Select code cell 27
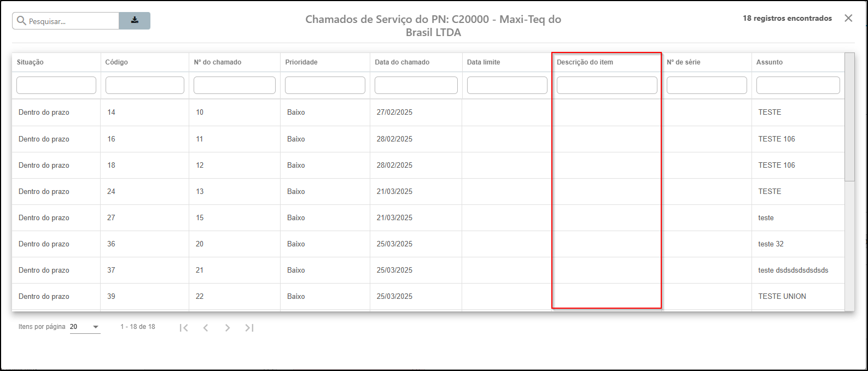This screenshot has width=868, height=371. (x=111, y=217)
